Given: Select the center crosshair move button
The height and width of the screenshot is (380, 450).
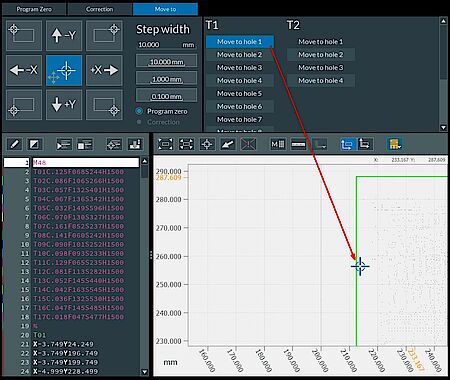Looking at the screenshot, I should [64, 70].
